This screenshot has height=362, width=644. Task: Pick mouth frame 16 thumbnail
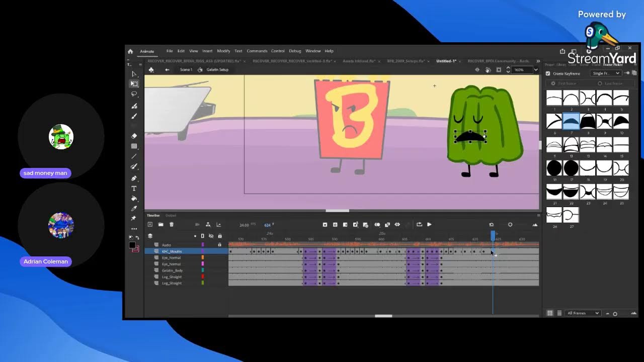554,168
